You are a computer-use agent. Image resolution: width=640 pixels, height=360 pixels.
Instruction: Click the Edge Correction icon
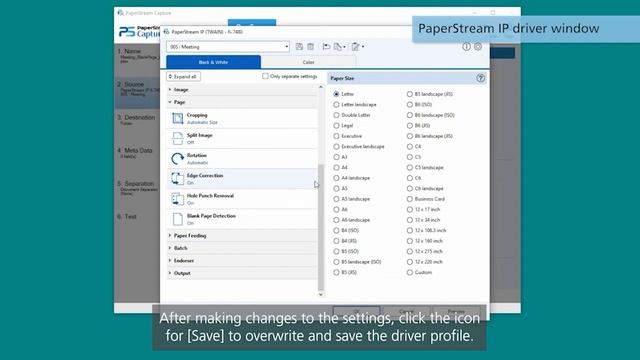coord(178,179)
